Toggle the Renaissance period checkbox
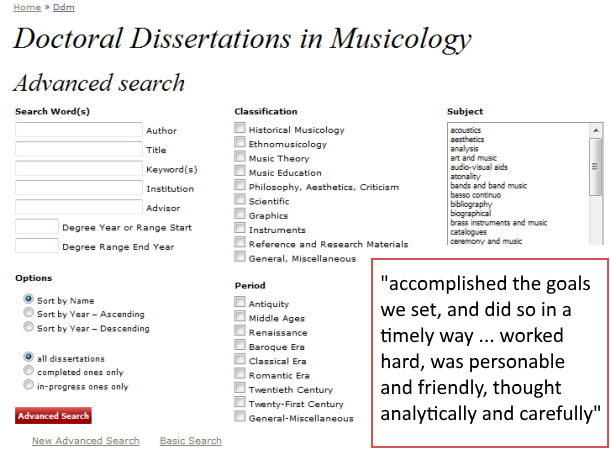The image size is (611, 450). [x=240, y=330]
